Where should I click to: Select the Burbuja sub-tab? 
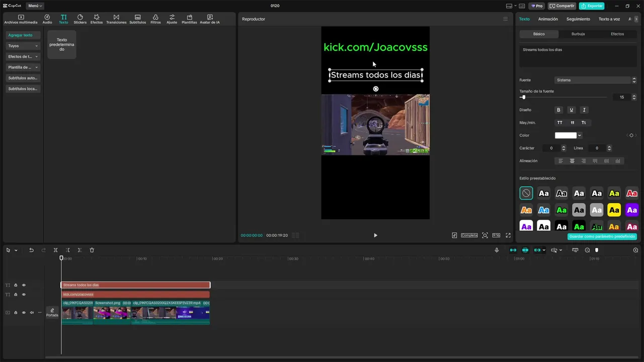tap(578, 34)
